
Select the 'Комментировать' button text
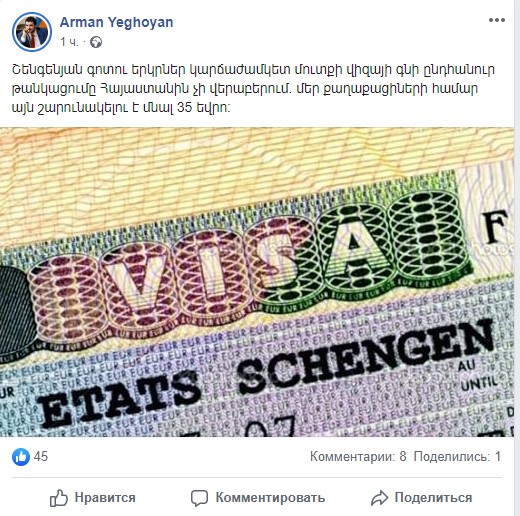pyautogui.click(x=270, y=498)
